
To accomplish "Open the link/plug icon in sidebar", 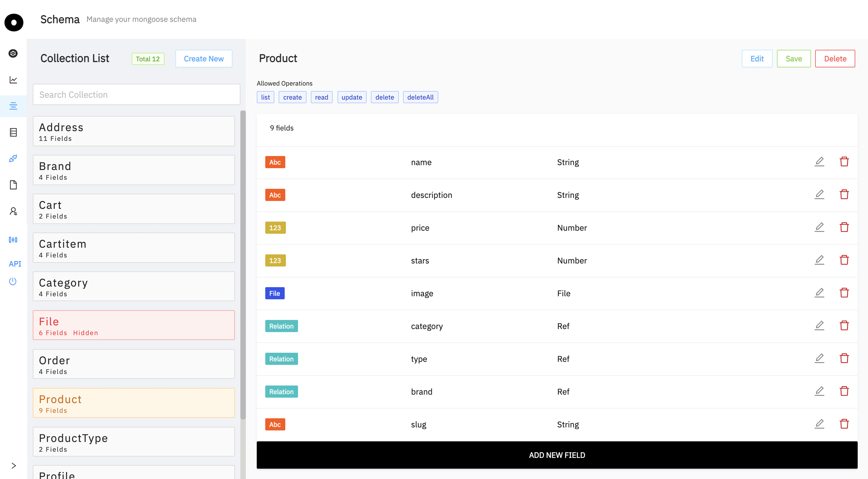I will [x=13, y=158].
